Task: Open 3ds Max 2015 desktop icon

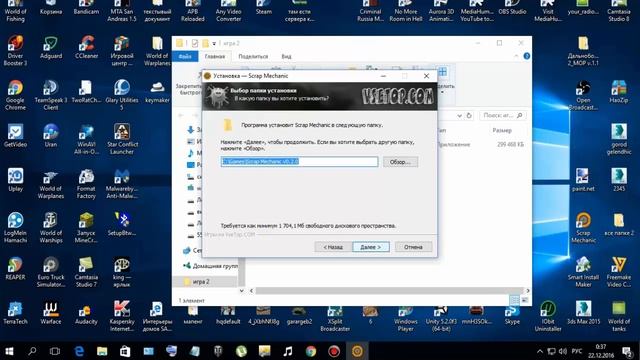Action: 583,313
